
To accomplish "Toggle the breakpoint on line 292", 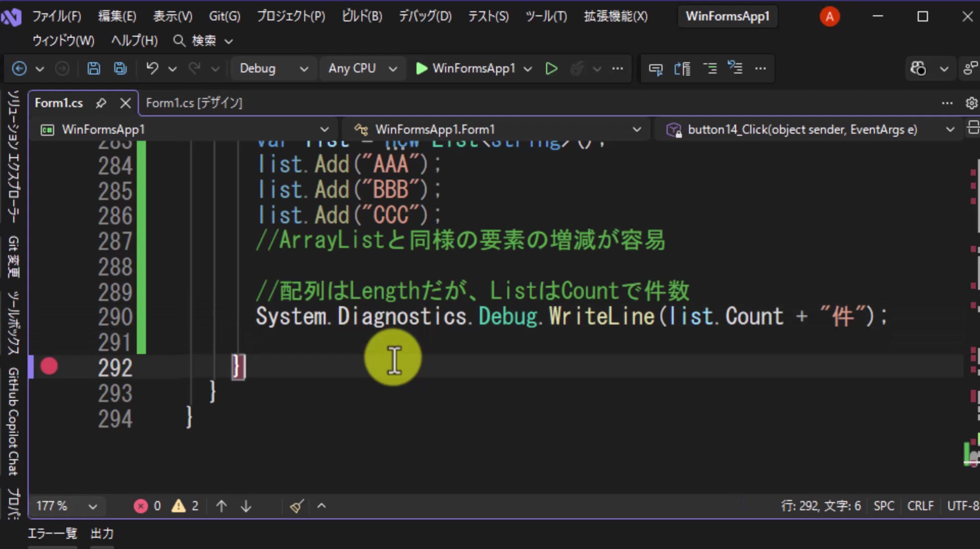I will (49, 366).
